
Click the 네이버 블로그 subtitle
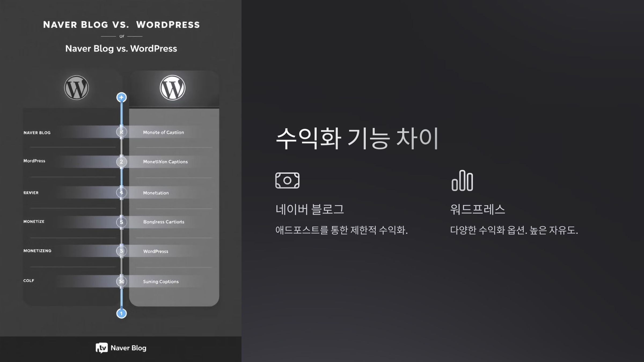(x=310, y=209)
